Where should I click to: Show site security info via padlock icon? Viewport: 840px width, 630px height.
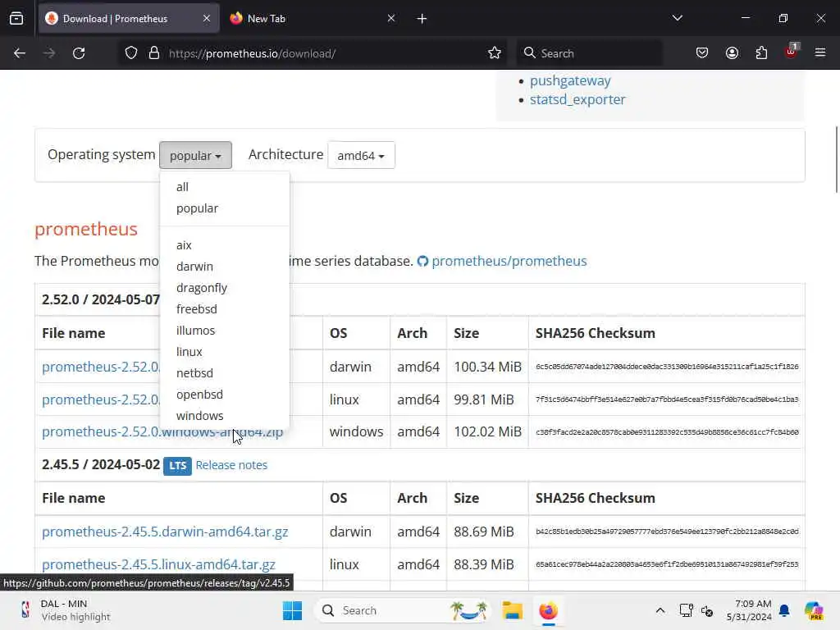coord(154,53)
